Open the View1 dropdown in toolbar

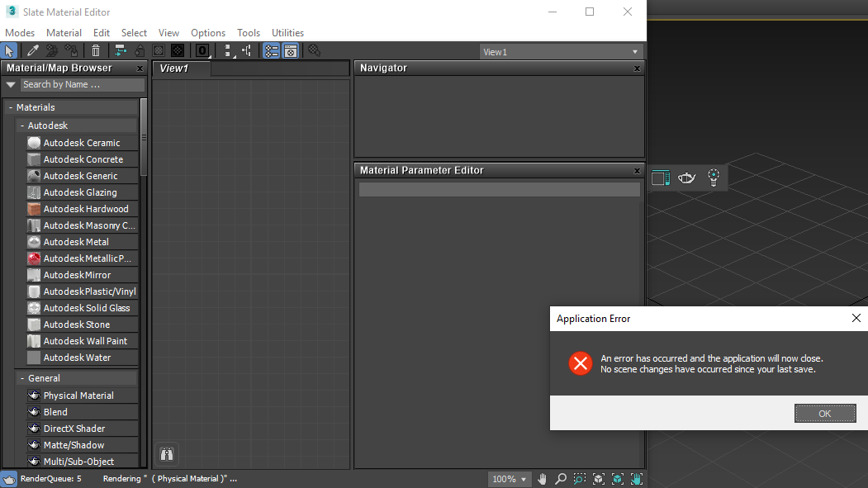coord(560,52)
